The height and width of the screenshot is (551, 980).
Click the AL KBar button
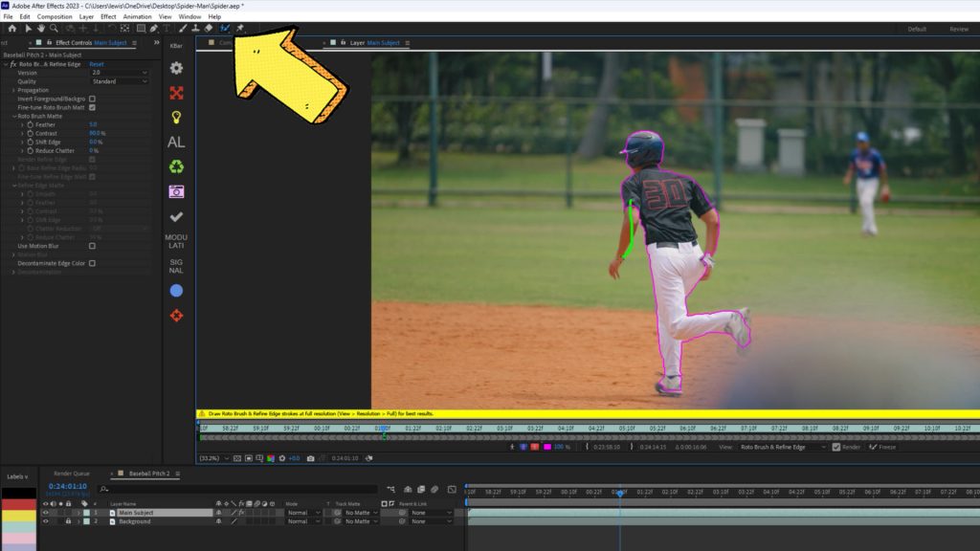[x=176, y=143]
